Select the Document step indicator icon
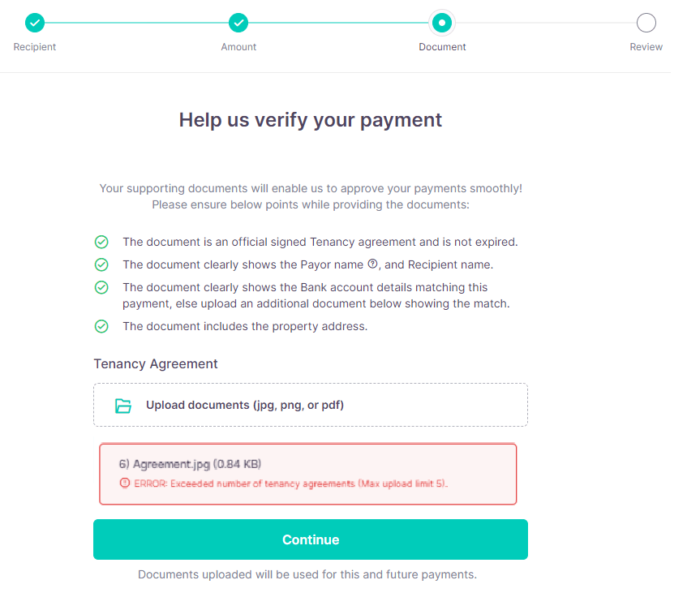 point(442,23)
